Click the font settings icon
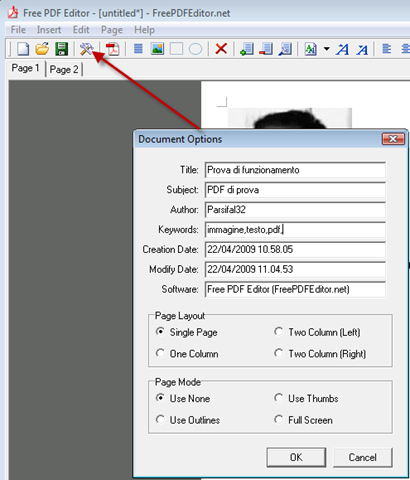 point(311,49)
